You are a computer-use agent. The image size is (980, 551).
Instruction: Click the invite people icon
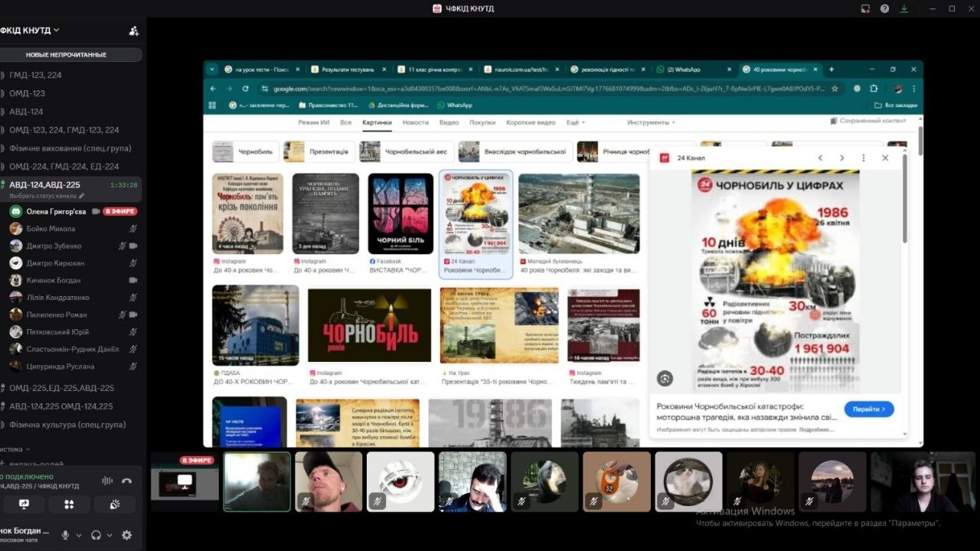point(134,31)
